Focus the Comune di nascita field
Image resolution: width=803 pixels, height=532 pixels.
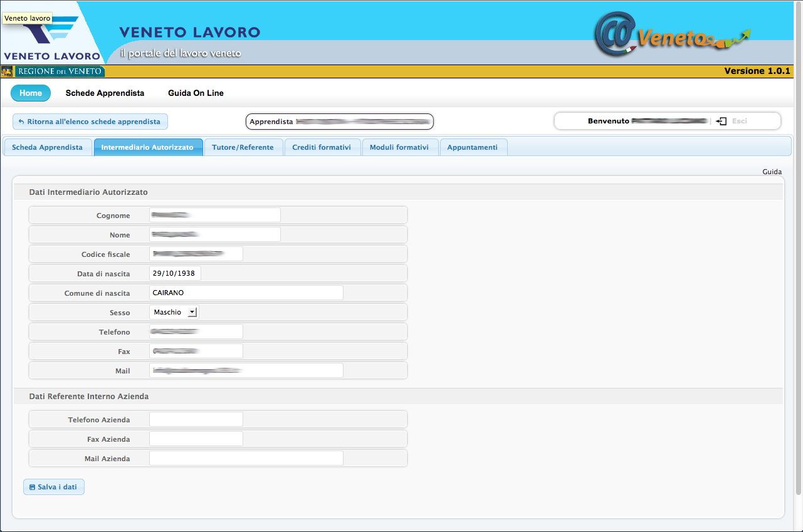pyautogui.click(x=246, y=293)
